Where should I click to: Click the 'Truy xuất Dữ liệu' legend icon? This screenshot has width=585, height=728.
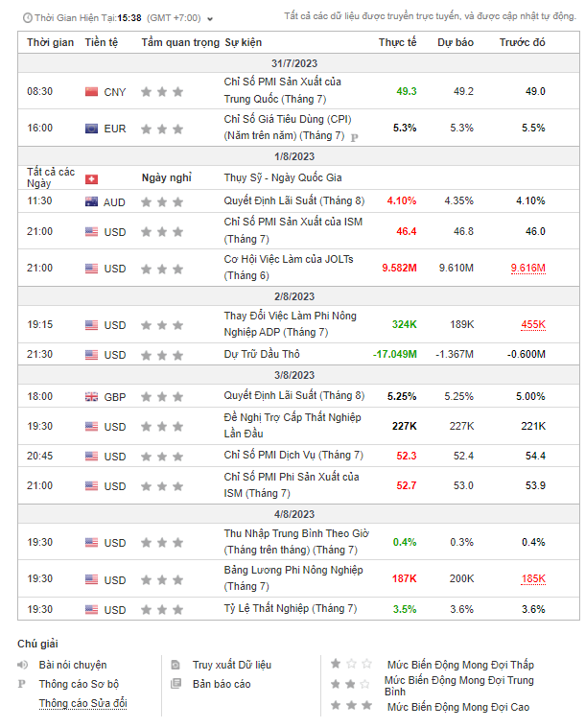tap(175, 665)
